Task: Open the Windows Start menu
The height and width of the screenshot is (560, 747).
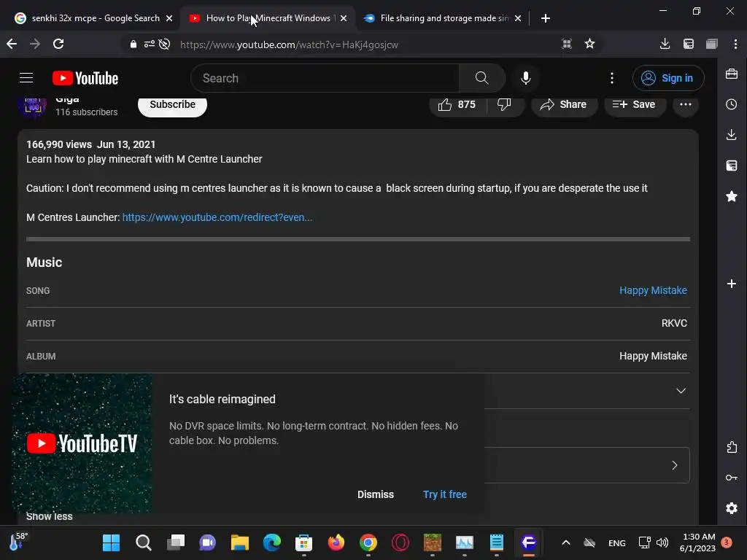Action: 111,542
